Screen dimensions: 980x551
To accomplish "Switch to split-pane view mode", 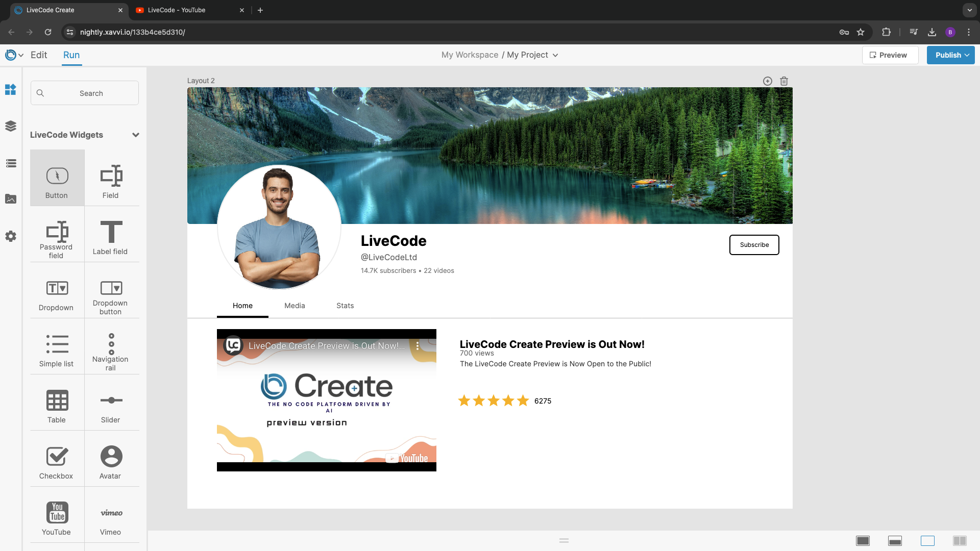I will (960, 541).
